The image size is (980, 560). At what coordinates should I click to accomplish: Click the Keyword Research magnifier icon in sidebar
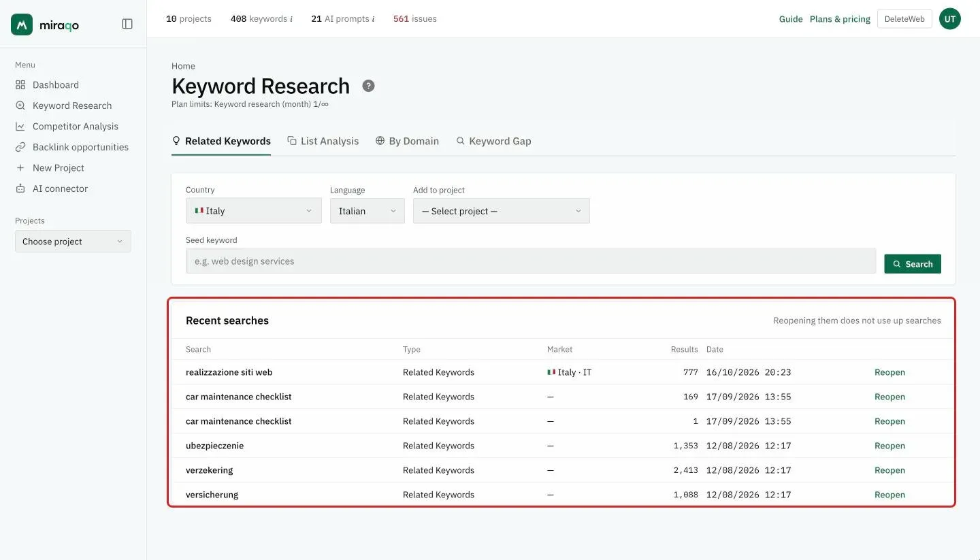click(x=20, y=105)
